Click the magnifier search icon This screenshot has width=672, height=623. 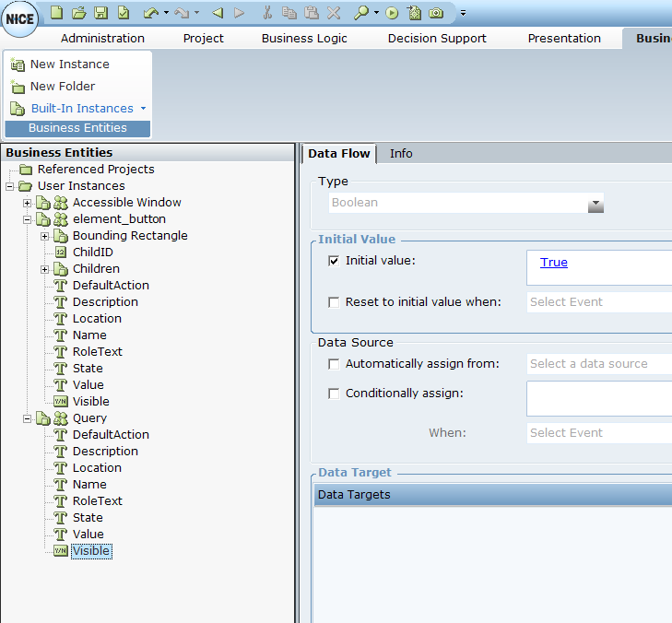click(361, 13)
